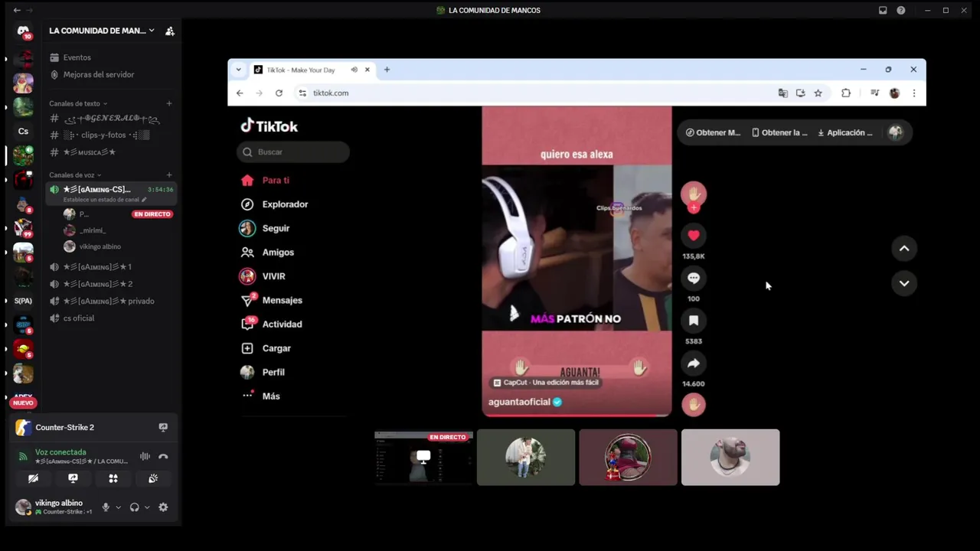Open aguantaoficial sound disc icon

[x=694, y=405]
